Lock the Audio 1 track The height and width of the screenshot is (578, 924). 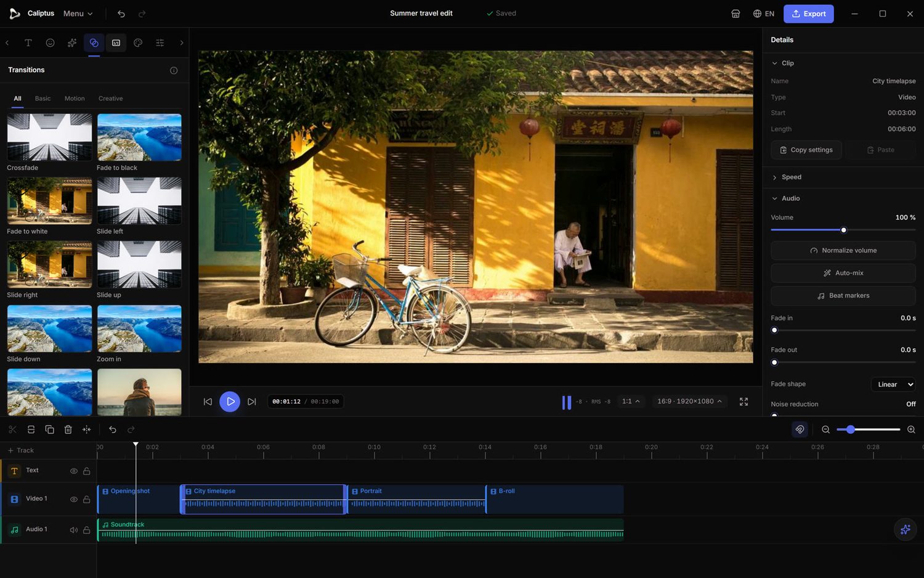(87, 530)
